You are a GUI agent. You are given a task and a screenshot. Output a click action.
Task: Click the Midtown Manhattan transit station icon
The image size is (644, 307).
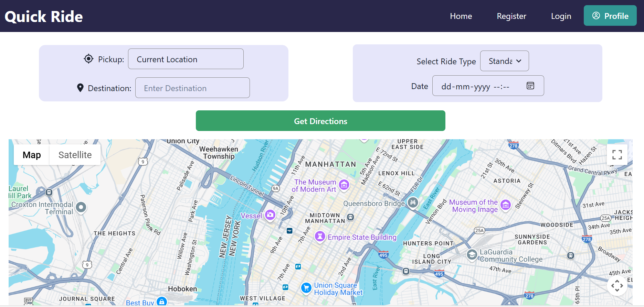tap(350, 217)
